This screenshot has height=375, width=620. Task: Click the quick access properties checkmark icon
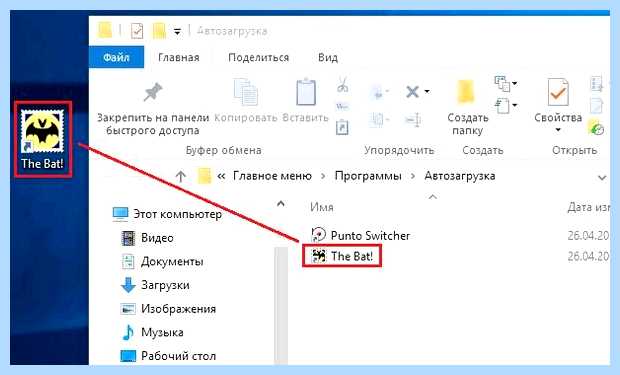click(x=137, y=31)
